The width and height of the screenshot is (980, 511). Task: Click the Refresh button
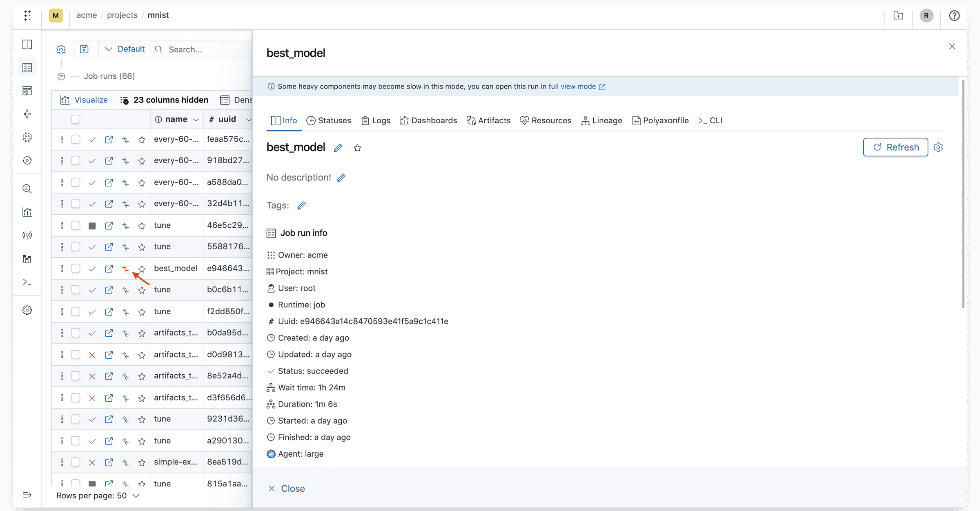pos(895,147)
